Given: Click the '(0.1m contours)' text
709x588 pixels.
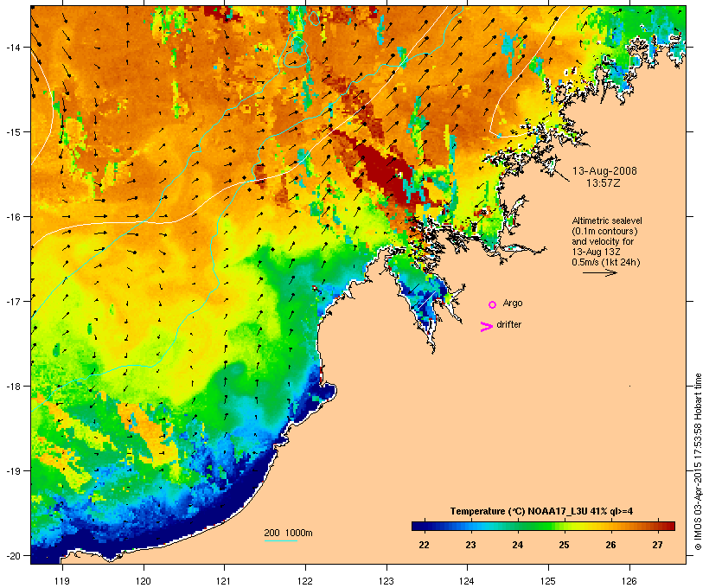Looking at the screenshot, I should tap(604, 231).
